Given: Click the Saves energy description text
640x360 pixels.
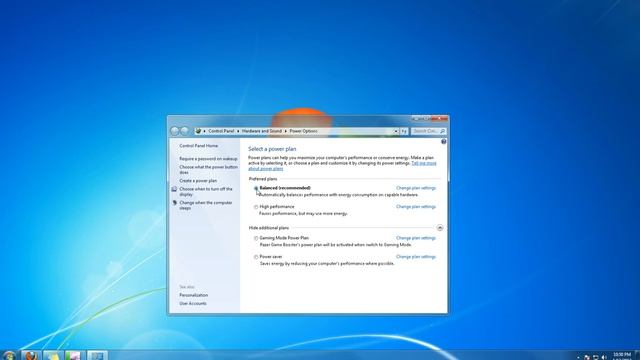Looking at the screenshot, I should 327,264.
